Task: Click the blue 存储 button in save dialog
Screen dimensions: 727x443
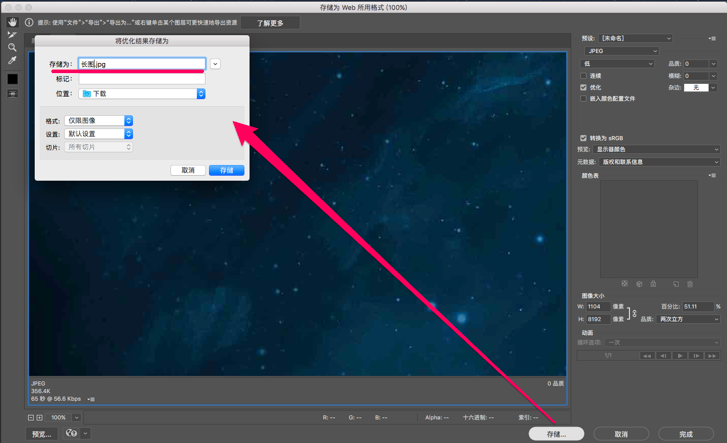Action: (x=227, y=171)
